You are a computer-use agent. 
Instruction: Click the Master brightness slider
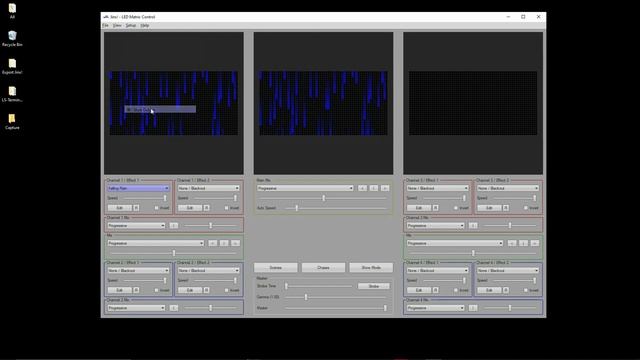pos(336,308)
